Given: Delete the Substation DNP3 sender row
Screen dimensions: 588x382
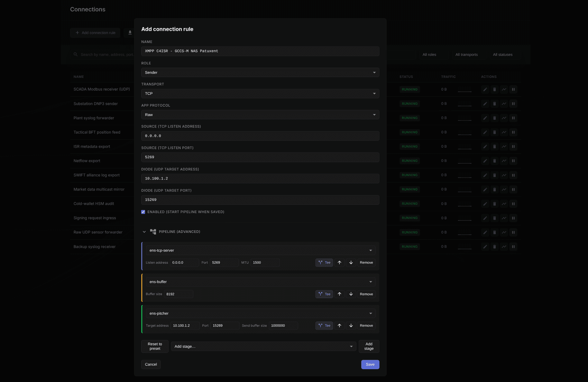Looking at the screenshot, I should pyautogui.click(x=494, y=104).
